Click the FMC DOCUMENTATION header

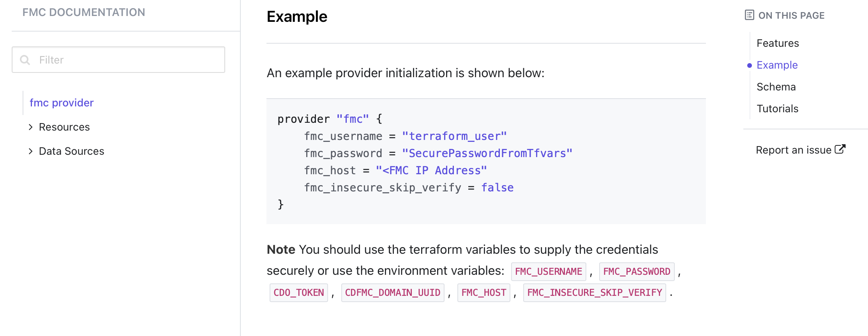84,12
